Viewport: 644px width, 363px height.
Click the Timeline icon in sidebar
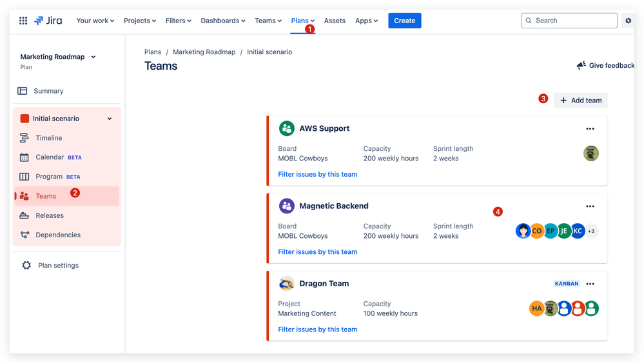(24, 138)
